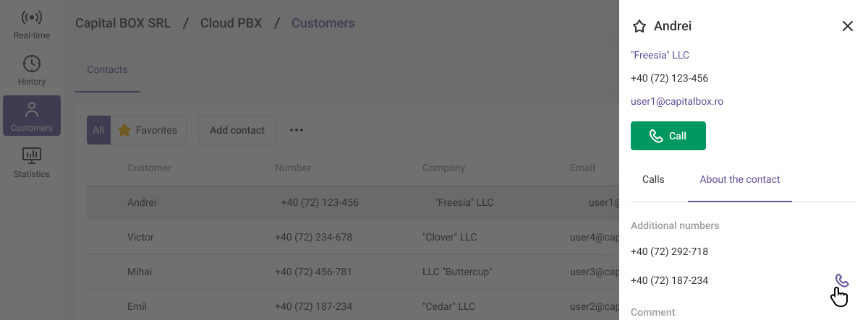Close the Andrei contact panel
This screenshot has height=320, width=868.
click(x=848, y=27)
